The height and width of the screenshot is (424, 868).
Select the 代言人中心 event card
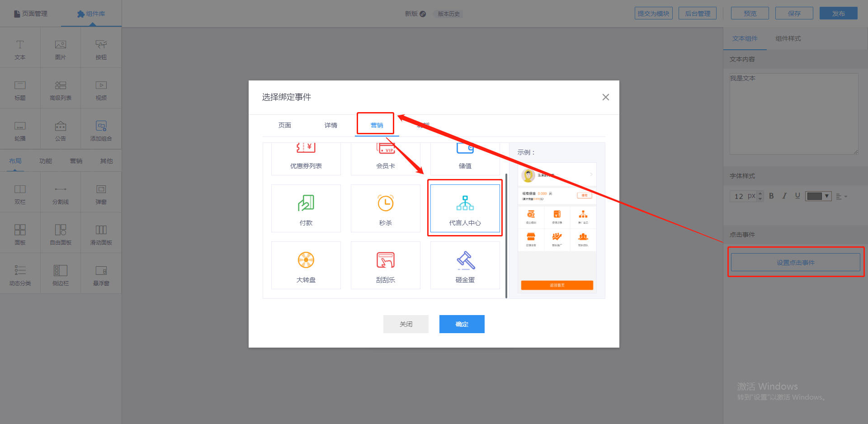point(465,208)
